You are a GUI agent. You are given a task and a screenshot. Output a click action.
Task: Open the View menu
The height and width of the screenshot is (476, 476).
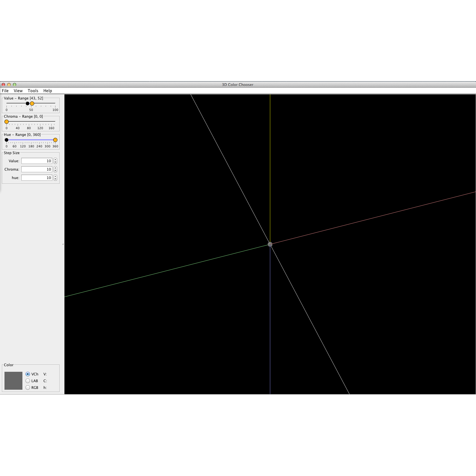18,91
